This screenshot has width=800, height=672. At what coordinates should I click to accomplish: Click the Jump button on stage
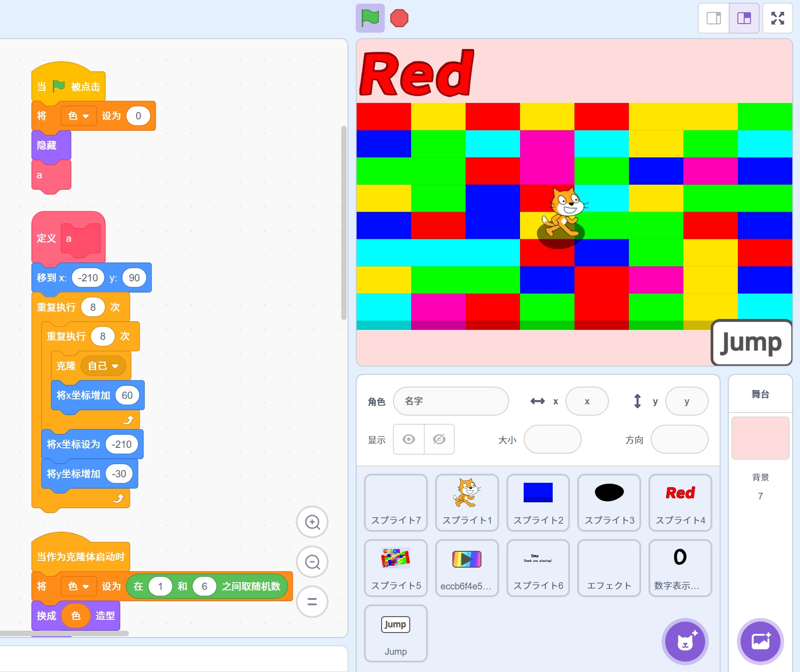(x=751, y=343)
